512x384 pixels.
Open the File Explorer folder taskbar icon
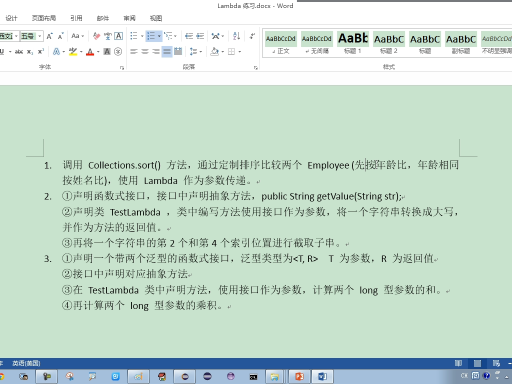tap(275, 377)
